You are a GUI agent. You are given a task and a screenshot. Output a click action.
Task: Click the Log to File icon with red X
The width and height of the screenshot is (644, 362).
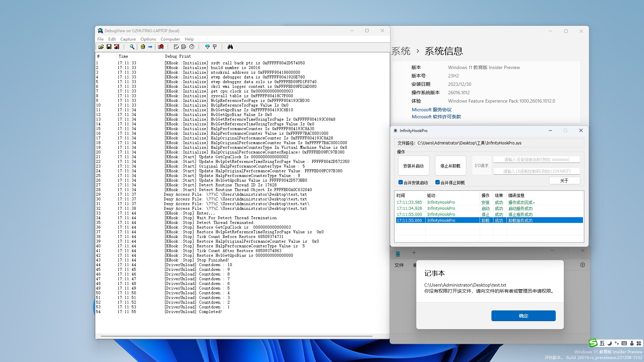coord(117,47)
